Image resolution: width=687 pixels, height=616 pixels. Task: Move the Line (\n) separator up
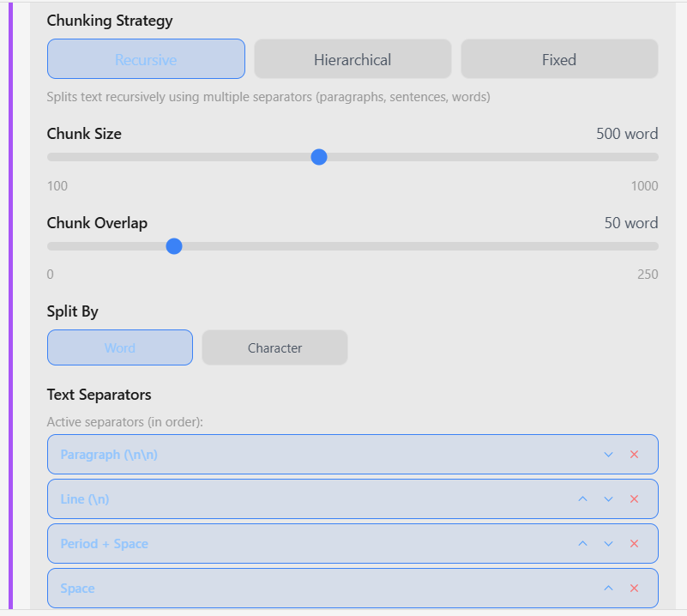(x=582, y=498)
